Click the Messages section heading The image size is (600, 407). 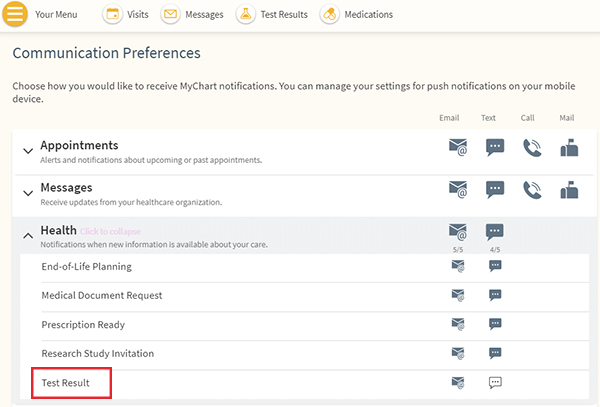(66, 187)
